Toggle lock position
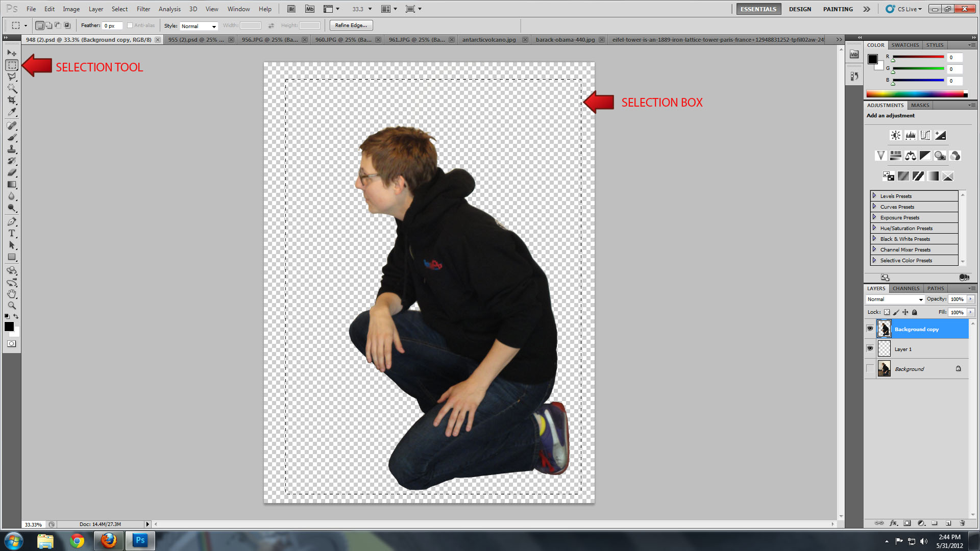The height and width of the screenshot is (551, 980). click(x=905, y=312)
